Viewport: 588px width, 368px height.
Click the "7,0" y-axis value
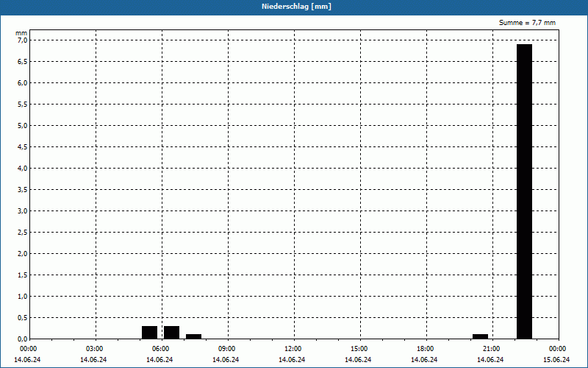click(23, 40)
